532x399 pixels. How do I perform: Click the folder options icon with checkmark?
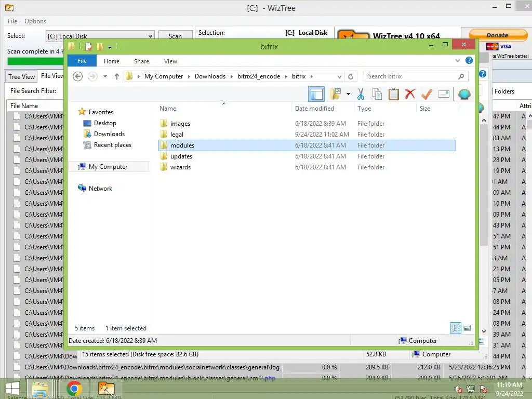point(335,94)
